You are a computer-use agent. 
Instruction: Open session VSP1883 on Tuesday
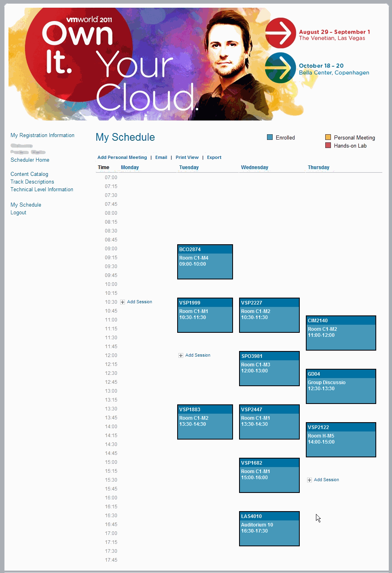coord(205,422)
